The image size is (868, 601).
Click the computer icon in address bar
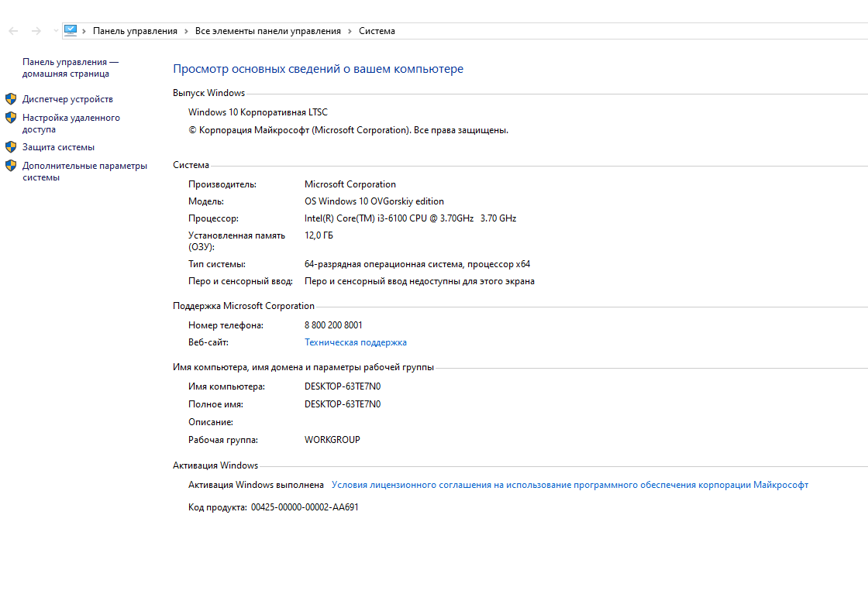71,30
